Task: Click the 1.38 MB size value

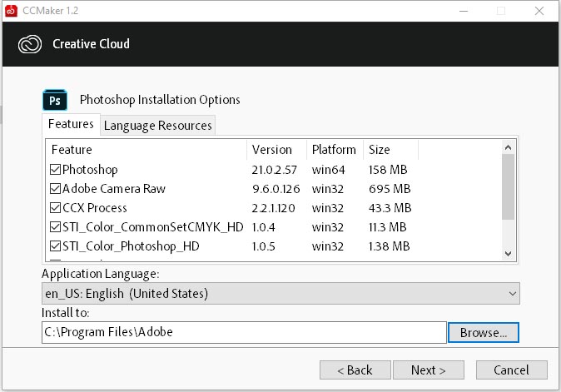Action: 390,246
